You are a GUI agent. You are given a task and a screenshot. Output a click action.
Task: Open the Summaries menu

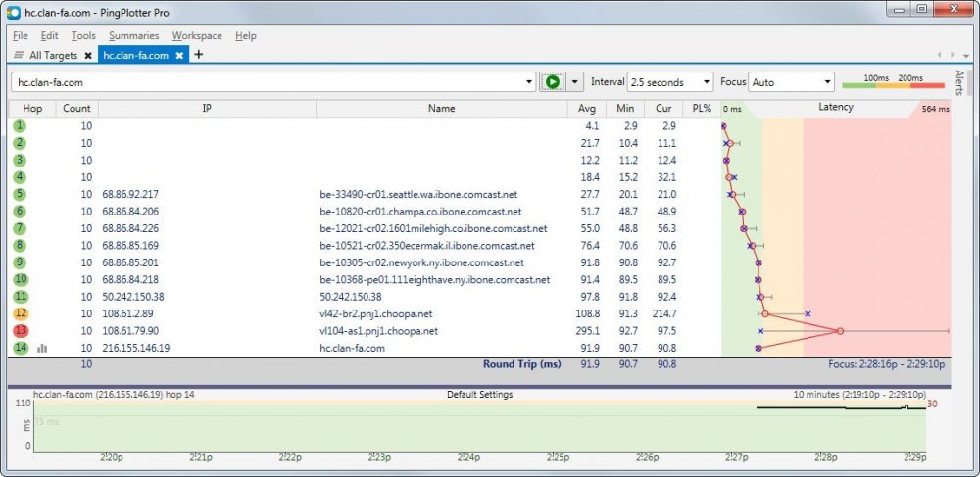(133, 35)
